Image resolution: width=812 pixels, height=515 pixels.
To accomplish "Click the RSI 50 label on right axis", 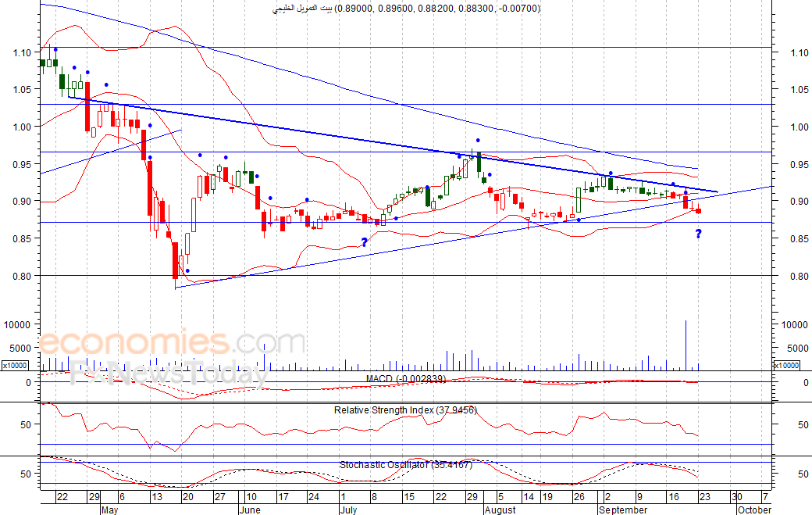I will pos(803,424).
